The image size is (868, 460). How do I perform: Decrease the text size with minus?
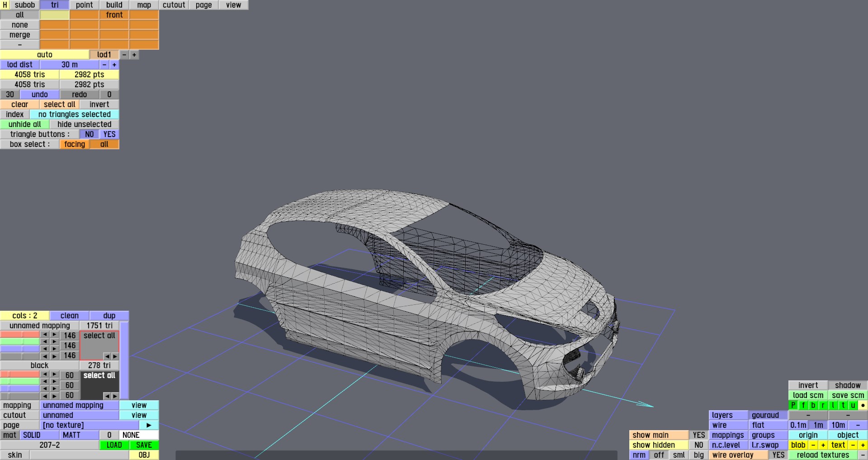pyautogui.click(x=853, y=445)
